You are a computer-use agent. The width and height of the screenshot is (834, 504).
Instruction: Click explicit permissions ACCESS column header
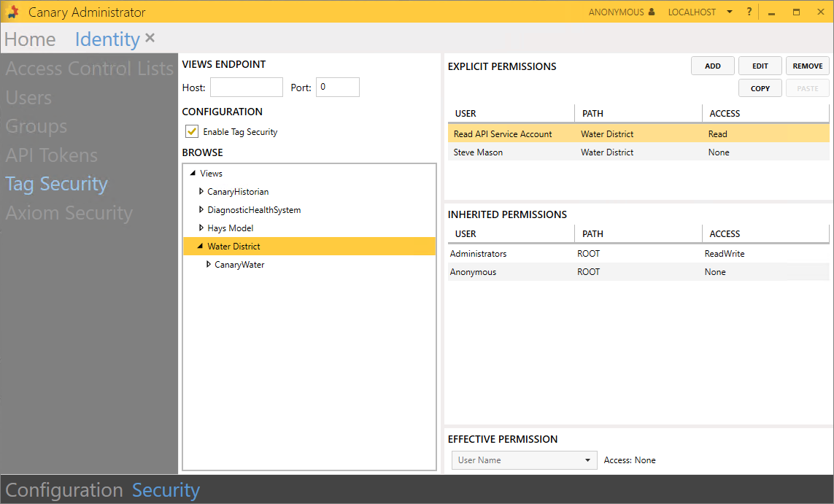(766, 113)
